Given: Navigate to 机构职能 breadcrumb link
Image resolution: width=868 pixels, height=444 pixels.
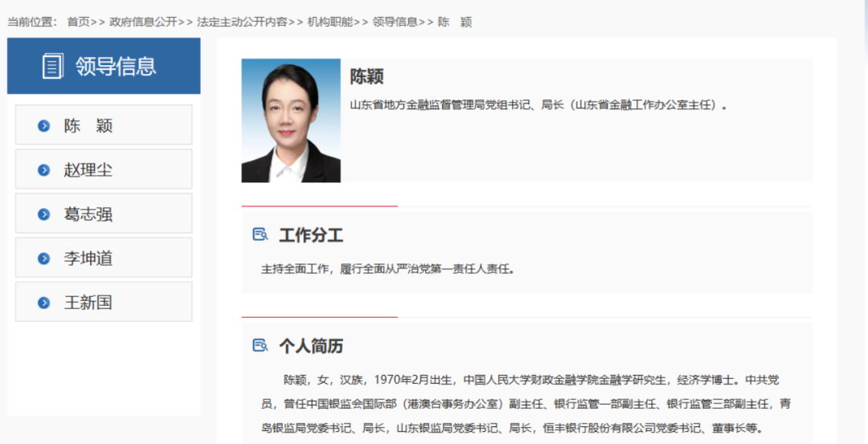Looking at the screenshot, I should click(x=330, y=22).
